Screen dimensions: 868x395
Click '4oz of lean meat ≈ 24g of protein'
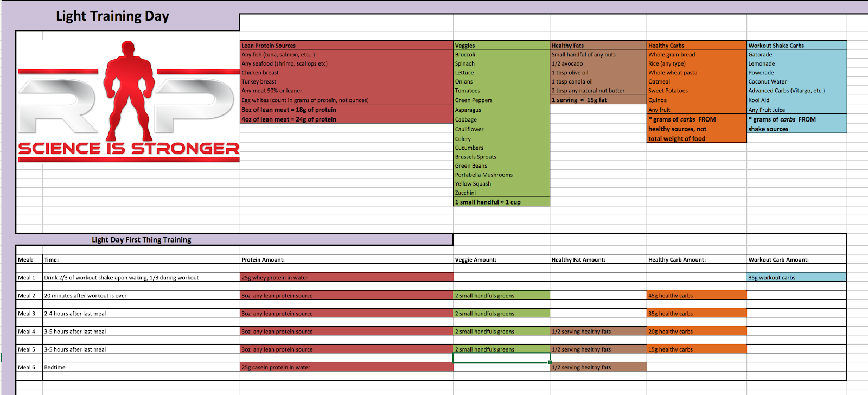pyautogui.click(x=347, y=119)
